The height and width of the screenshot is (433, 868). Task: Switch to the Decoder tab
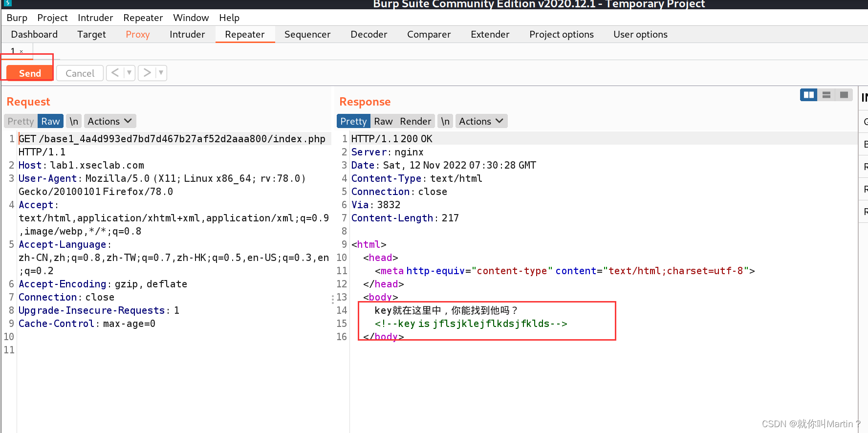(x=369, y=34)
